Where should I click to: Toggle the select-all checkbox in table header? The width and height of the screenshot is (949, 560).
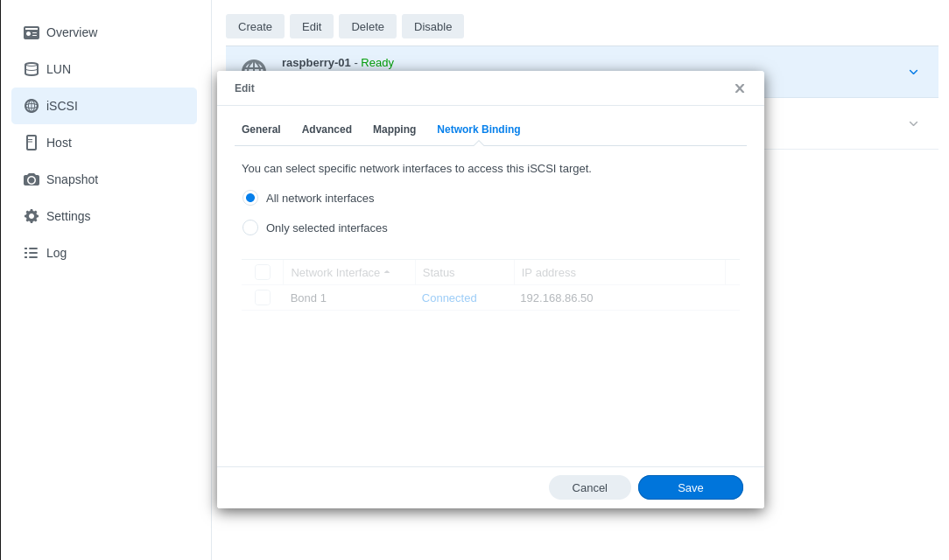click(263, 272)
